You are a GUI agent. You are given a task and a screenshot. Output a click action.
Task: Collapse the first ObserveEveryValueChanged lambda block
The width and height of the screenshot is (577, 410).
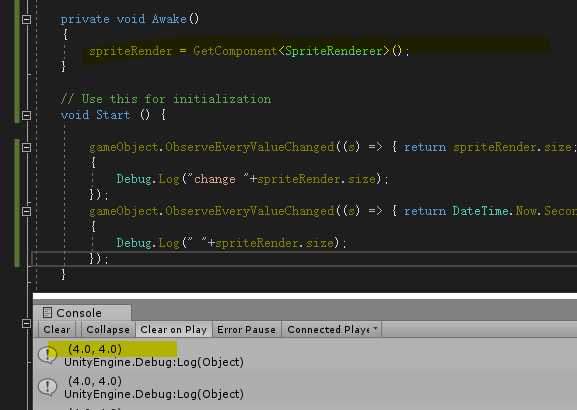point(26,148)
